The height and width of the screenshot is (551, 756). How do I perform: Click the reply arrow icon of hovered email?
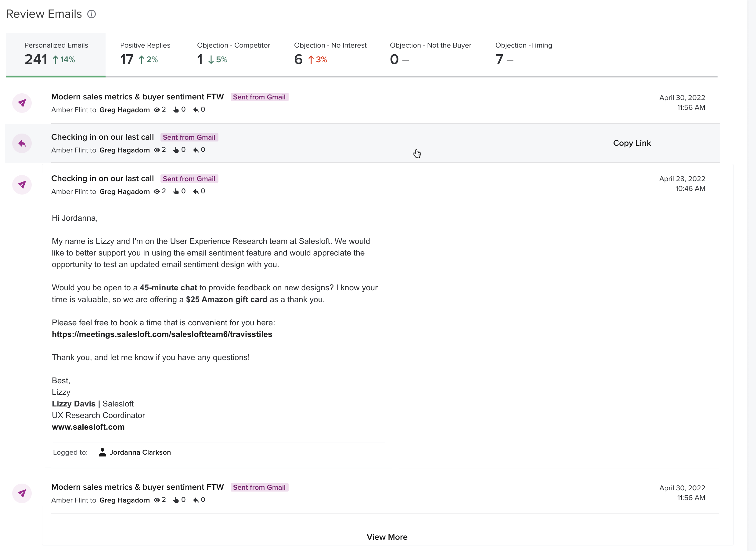click(x=22, y=143)
